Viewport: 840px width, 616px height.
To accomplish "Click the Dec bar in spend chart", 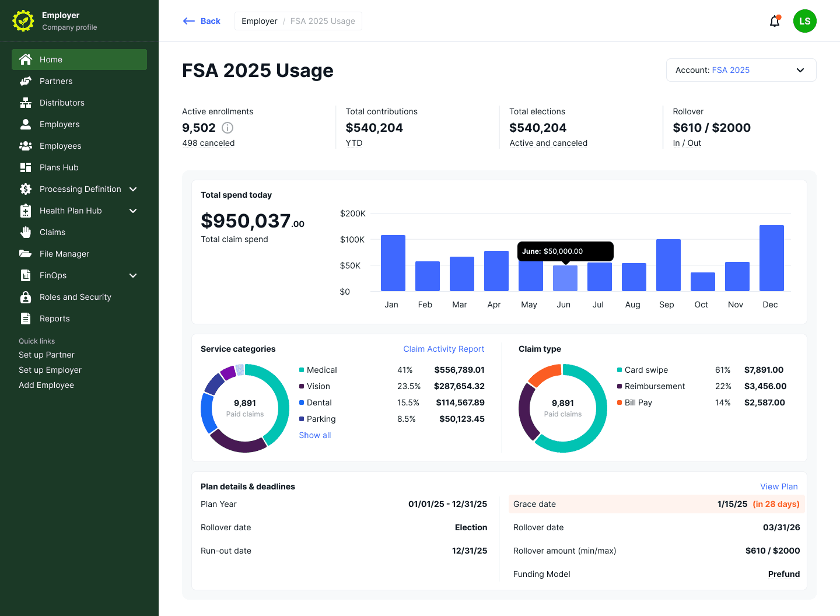I will [772, 258].
